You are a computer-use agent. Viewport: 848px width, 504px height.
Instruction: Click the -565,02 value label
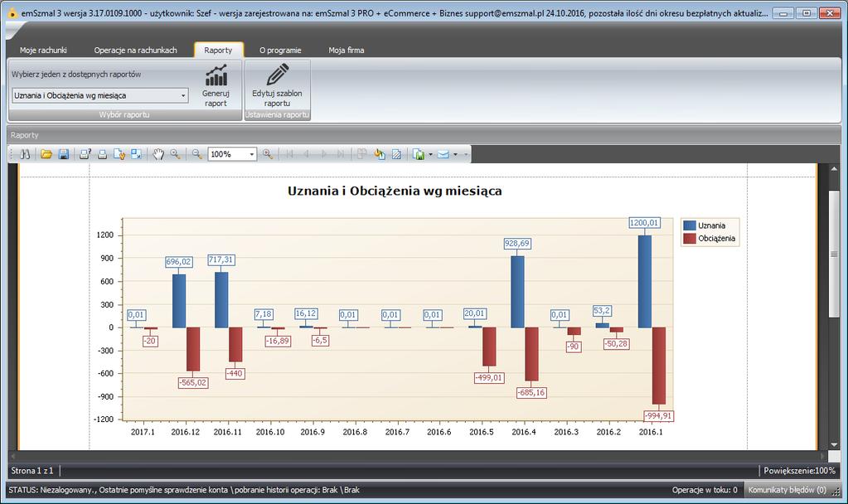[193, 382]
